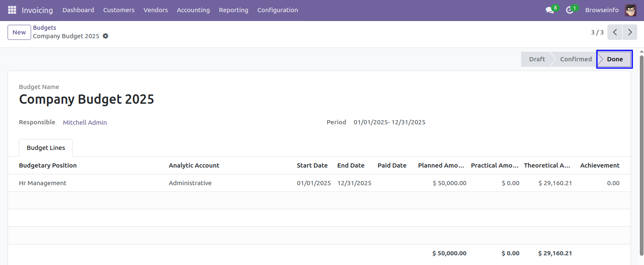Open the gear actions menu

pyautogui.click(x=106, y=36)
